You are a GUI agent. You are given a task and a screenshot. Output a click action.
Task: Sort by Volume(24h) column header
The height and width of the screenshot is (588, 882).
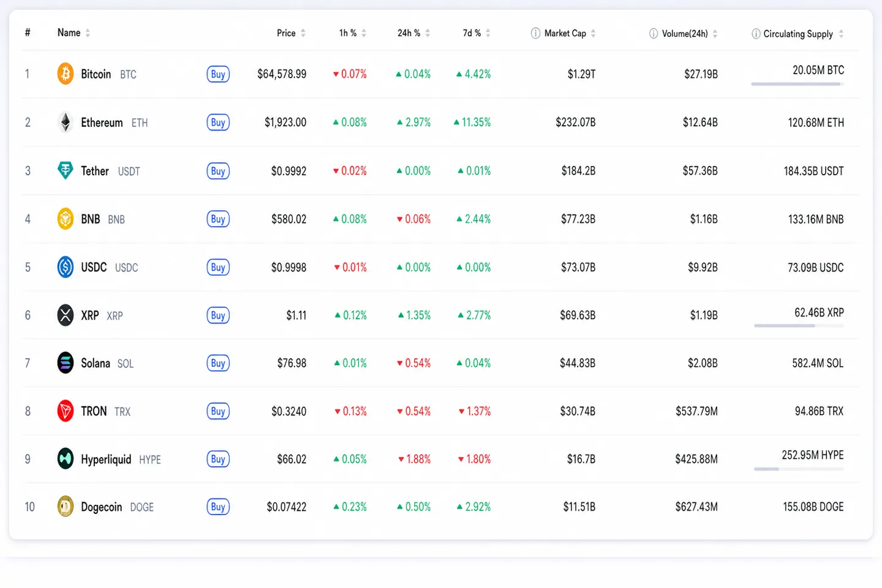(x=690, y=33)
